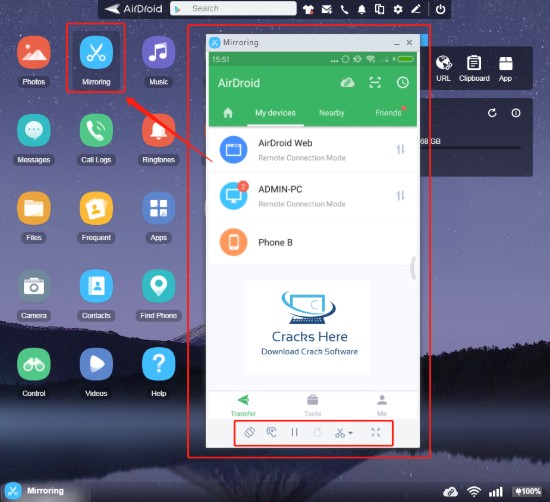
Task: Click the cloud icon in bottom status bar
Action: [450, 492]
